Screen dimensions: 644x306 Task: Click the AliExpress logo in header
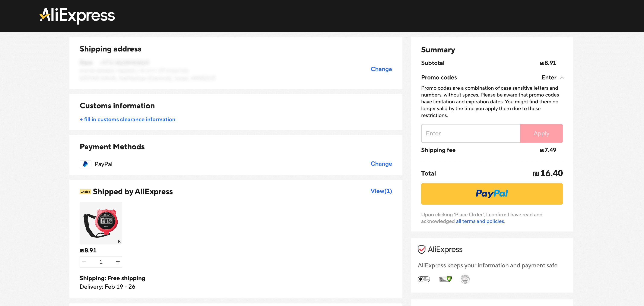pyautogui.click(x=77, y=16)
